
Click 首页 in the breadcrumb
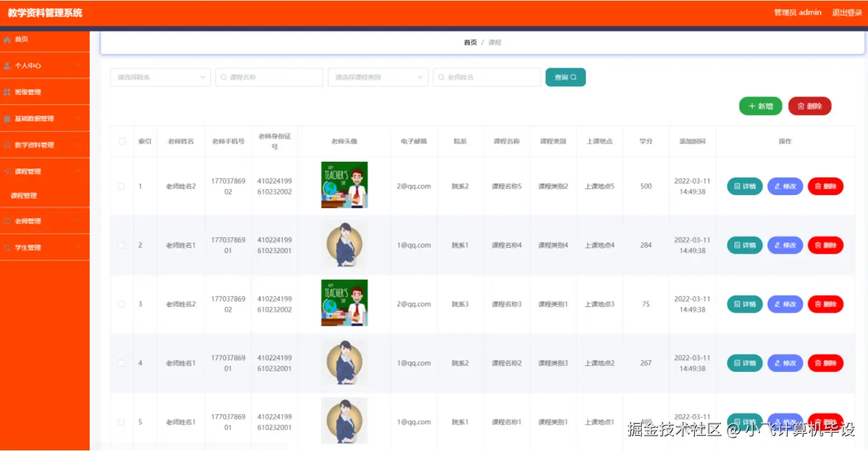coord(471,42)
